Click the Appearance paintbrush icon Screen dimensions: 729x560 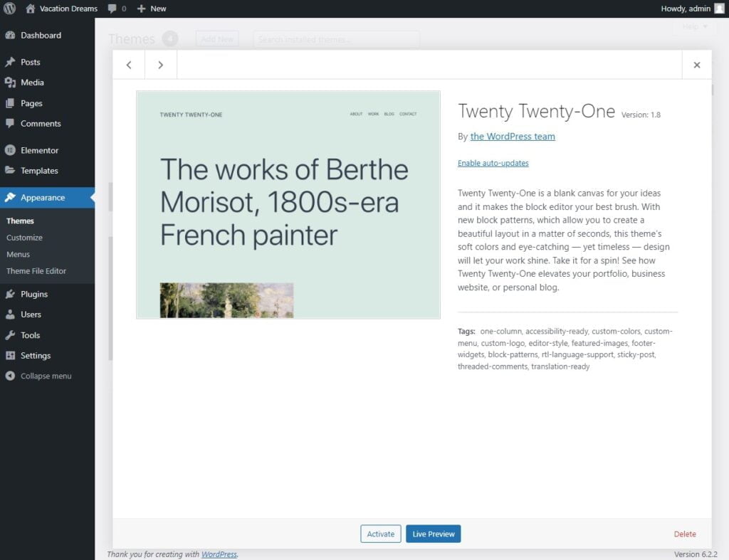click(10, 197)
